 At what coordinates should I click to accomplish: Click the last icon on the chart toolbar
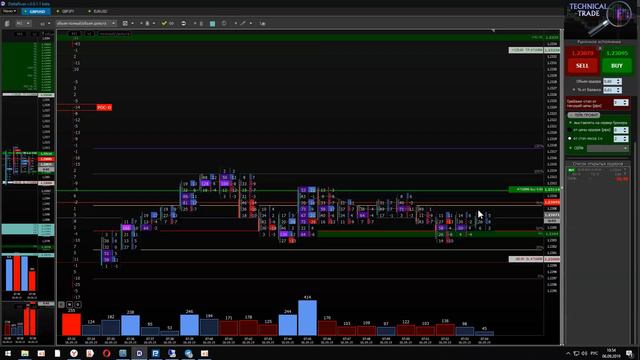262,23
